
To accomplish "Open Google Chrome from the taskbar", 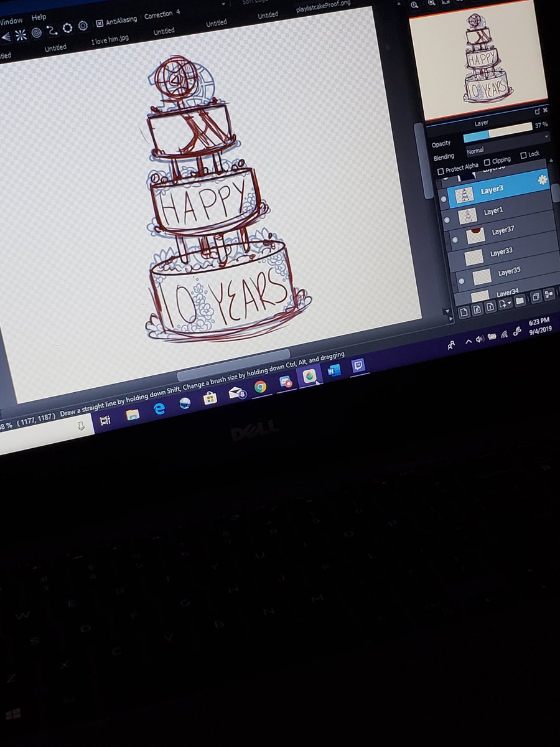I will point(260,387).
